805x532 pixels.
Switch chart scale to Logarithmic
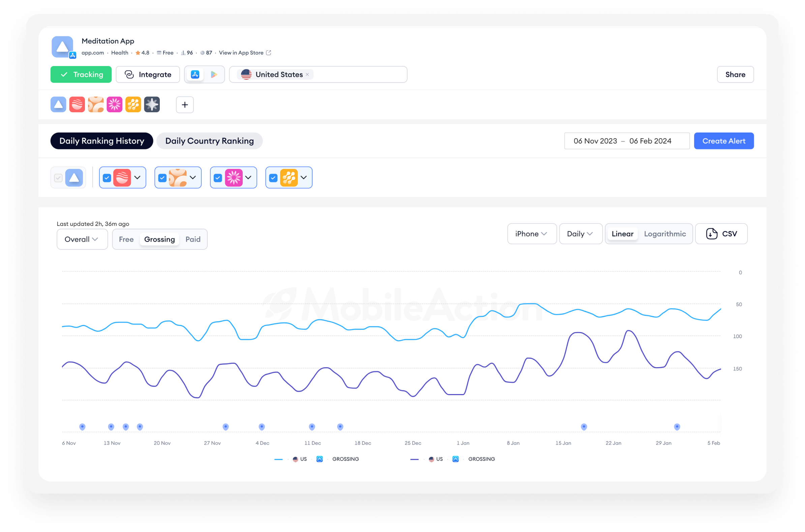click(665, 234)
